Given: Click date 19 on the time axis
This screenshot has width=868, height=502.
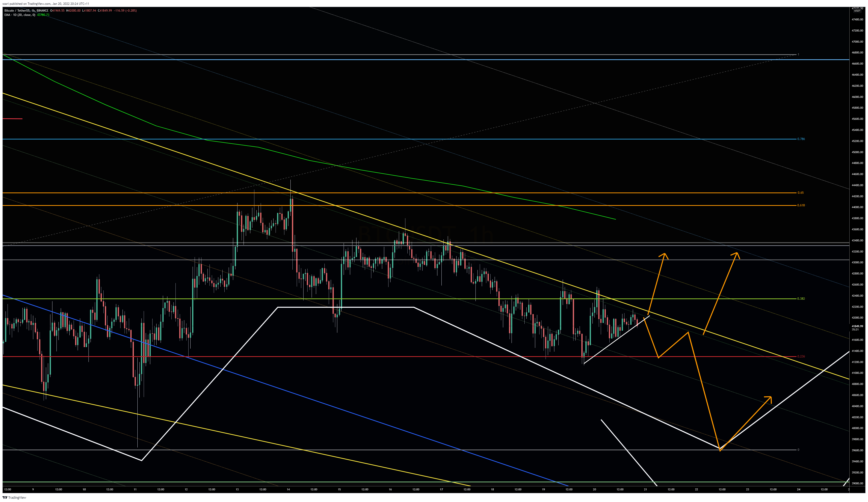Looking at the screenshot, I should tap(544, 489).
